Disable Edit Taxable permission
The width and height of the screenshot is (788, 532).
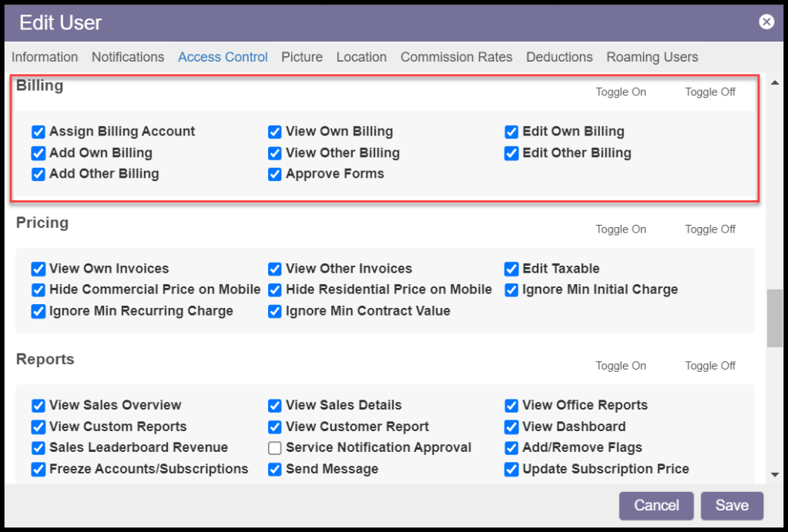click(x=511, y=269)
